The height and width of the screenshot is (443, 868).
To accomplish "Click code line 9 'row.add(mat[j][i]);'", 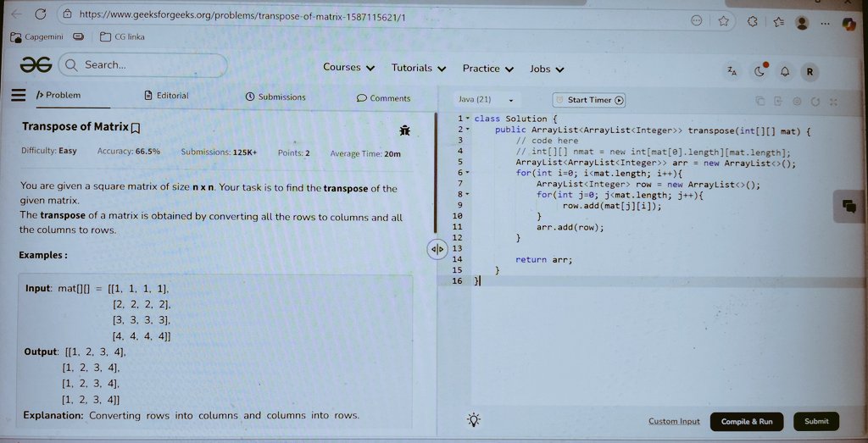I will [x=612, y=206].
